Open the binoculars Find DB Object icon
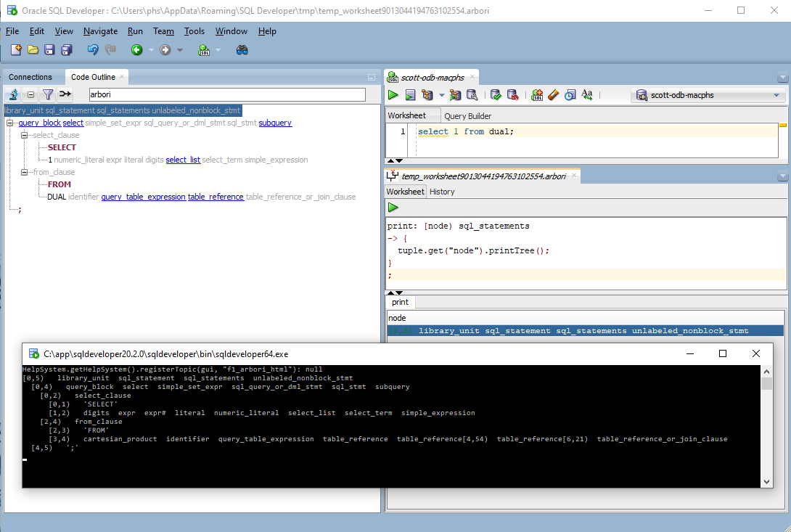Screen dimensions: 791x532 pyautogui.click(x=242, y=49)
